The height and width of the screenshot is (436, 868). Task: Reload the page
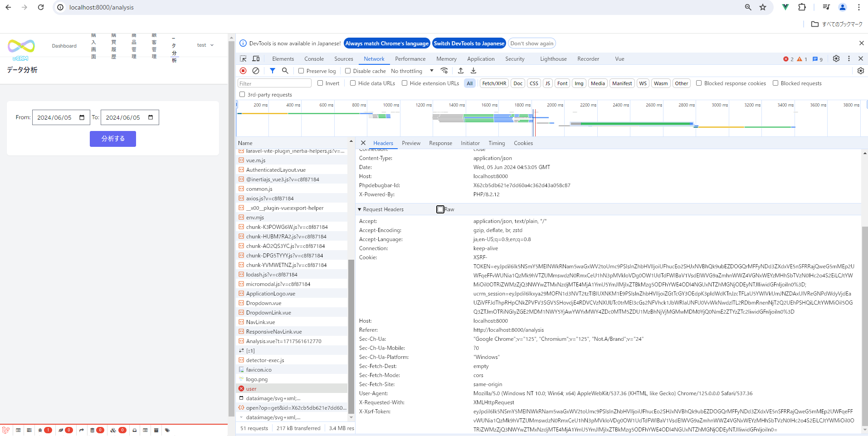41,7
